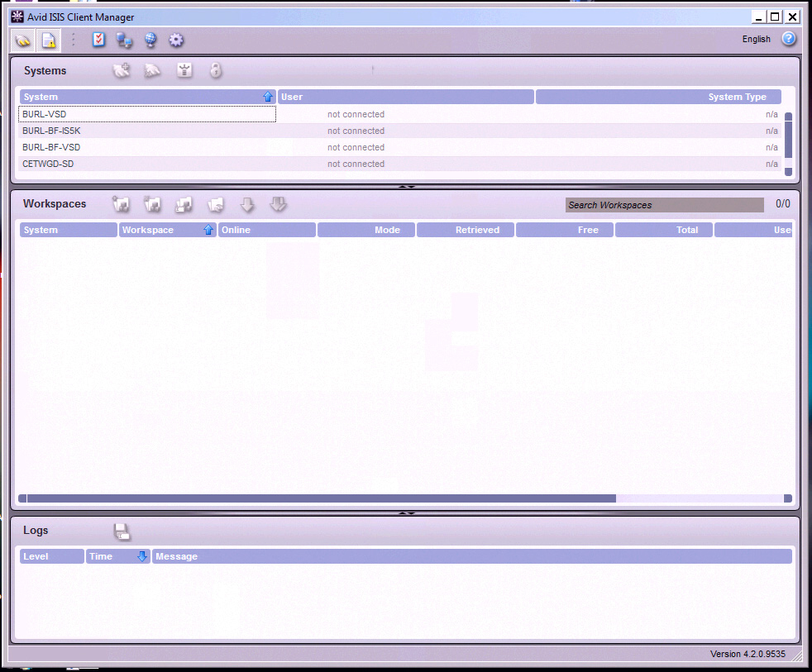Click the third workspace folders icon
The width and height of the screenshot is (812, 672).
184,204
